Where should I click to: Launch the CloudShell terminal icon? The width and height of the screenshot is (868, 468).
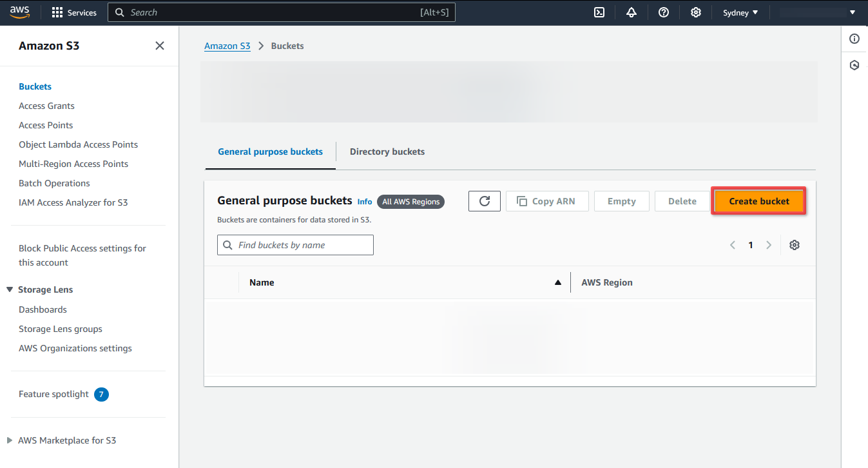tap(599, 12)
